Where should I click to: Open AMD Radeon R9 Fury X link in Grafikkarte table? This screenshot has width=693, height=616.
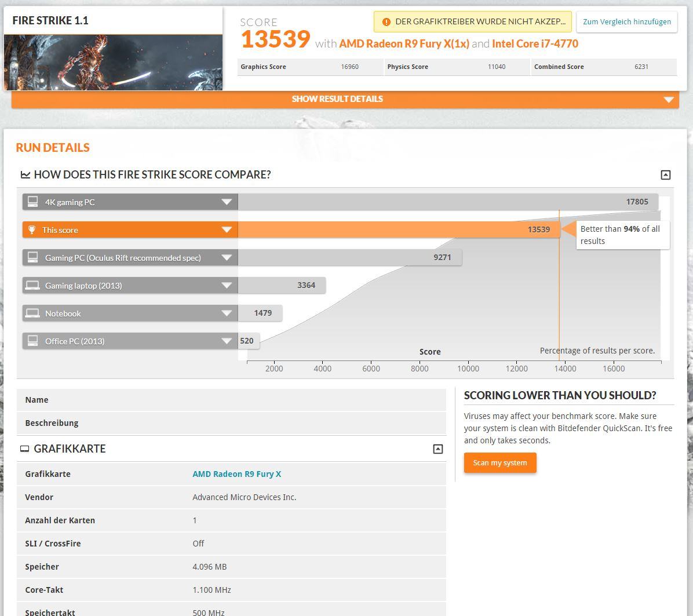[x=237, y=474]
